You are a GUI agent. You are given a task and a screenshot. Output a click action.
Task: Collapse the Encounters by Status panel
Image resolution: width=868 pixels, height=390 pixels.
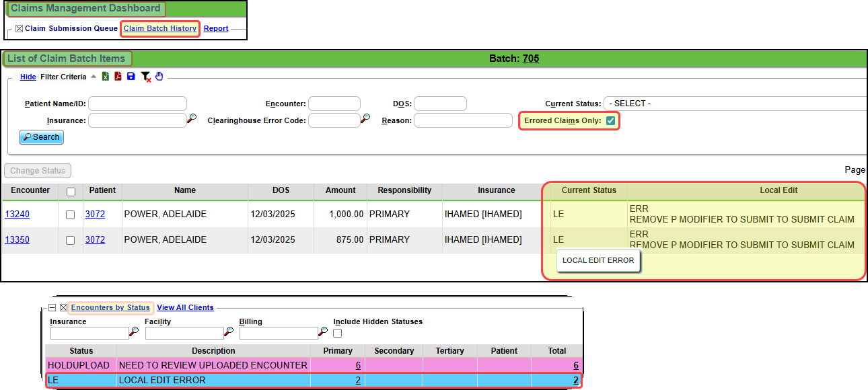[52, 308]
